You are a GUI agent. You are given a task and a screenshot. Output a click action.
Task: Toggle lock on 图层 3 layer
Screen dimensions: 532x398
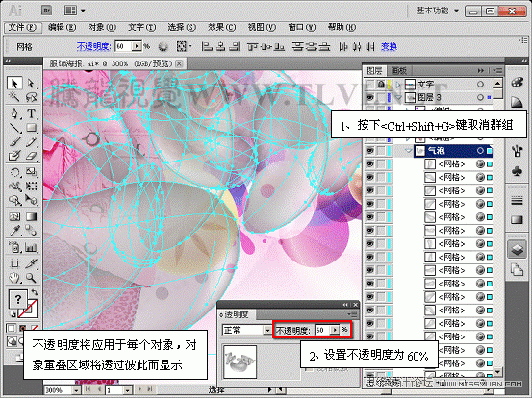(381, 98)
